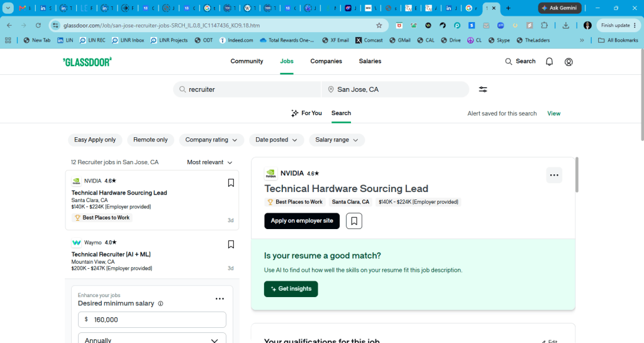The width and height of the screenshot is (644, 343).
Task: Open three-dots menu on Desired minimum salary
Action: pos(219,299)
